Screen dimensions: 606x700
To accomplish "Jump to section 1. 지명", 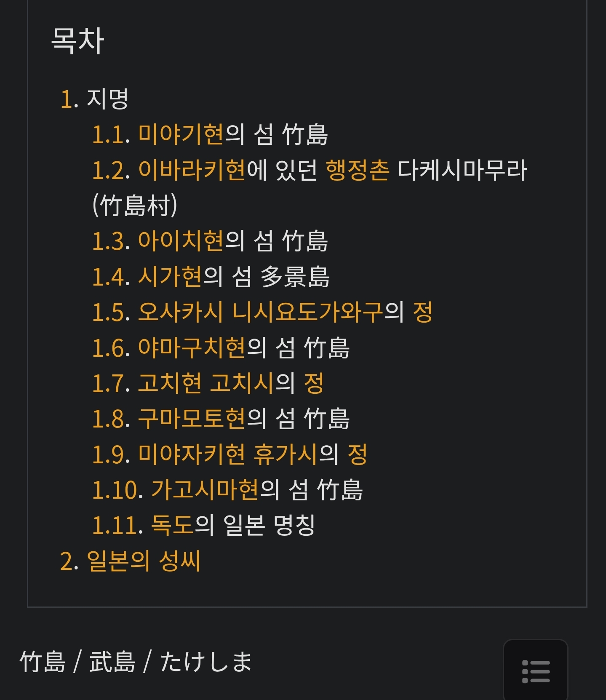I will 69,100.
